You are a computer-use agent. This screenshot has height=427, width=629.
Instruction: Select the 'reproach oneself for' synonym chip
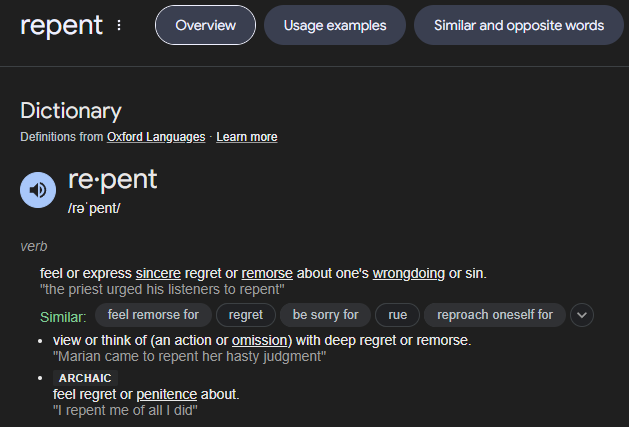495,315
